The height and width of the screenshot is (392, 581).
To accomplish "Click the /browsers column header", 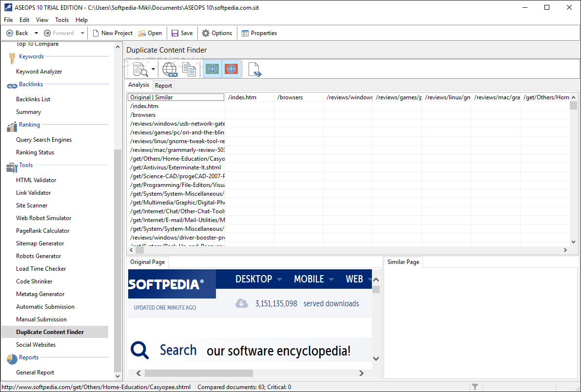I will point(299,97).
